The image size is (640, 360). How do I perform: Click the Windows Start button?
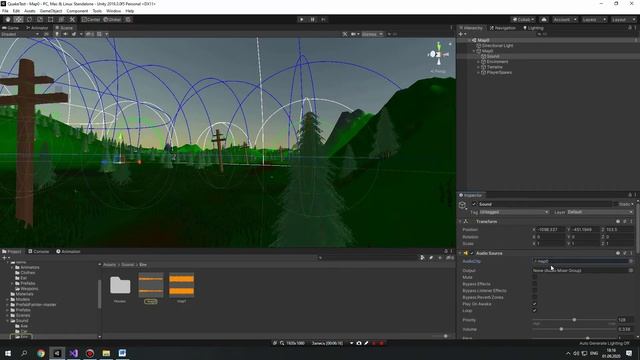click(8, 353)
